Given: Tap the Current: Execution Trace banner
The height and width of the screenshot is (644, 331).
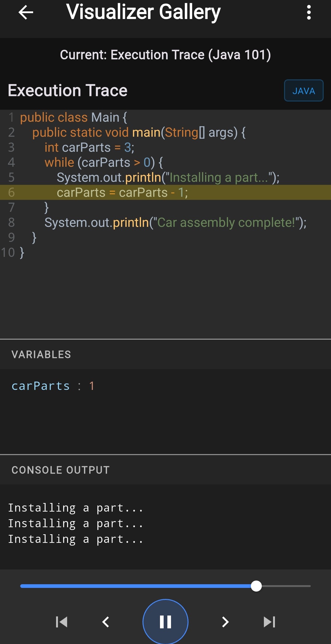Looking at the screenshot, I should coord(165,55).
